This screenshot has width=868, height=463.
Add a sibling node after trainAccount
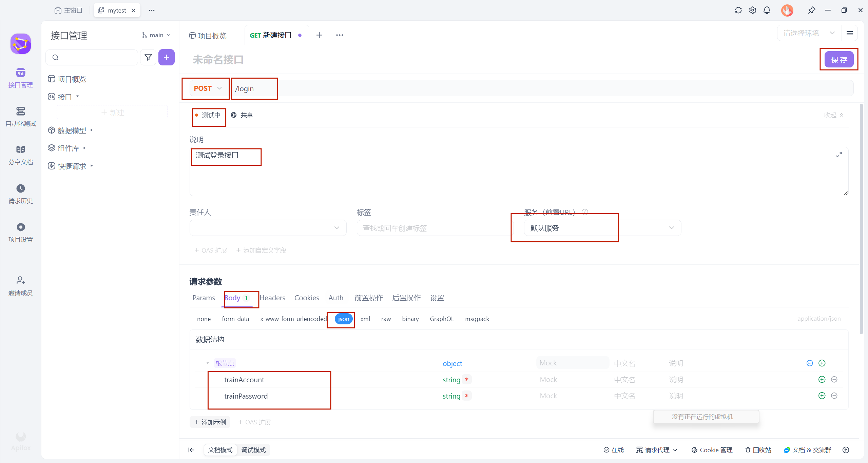click(x=822, y=379)
